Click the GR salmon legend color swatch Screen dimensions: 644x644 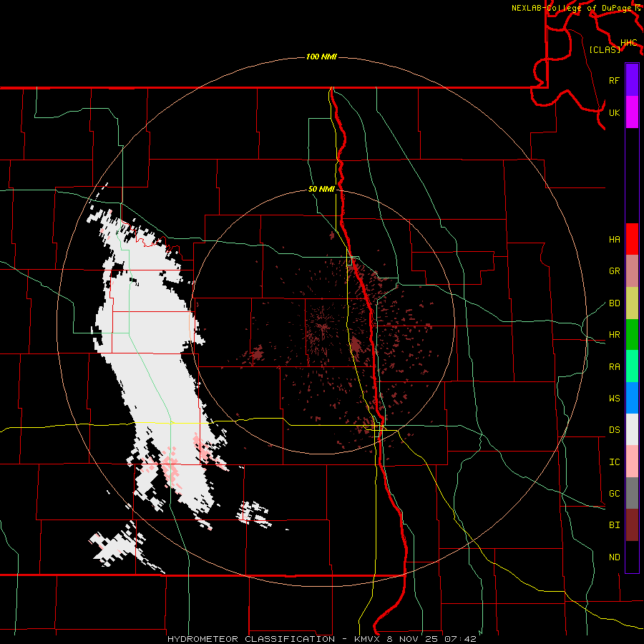tap(632, 271)
